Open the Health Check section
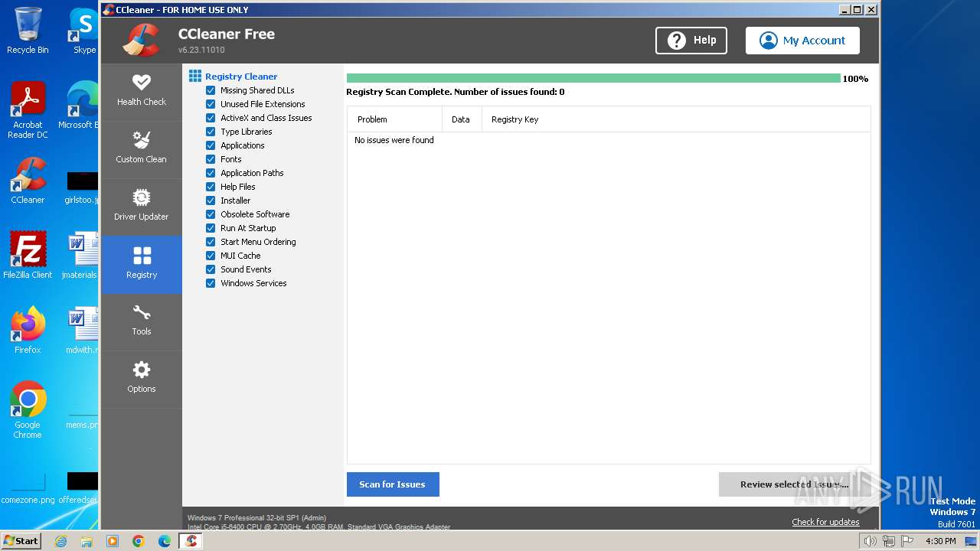 (x=142, y=91)
